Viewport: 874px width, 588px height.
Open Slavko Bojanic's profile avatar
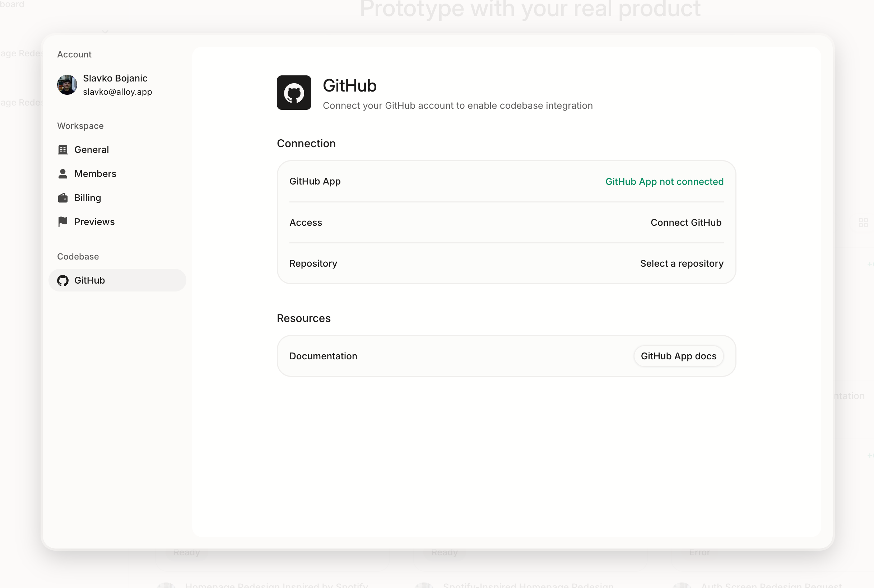click(67, 85)
